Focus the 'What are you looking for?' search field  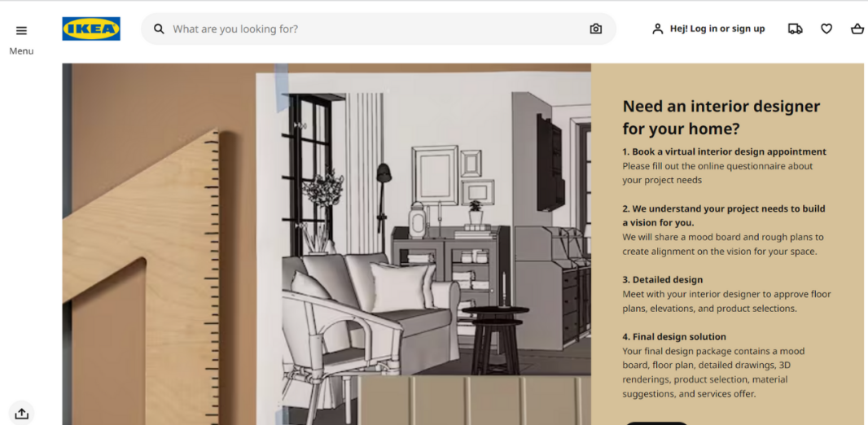[x=378, y=28]
